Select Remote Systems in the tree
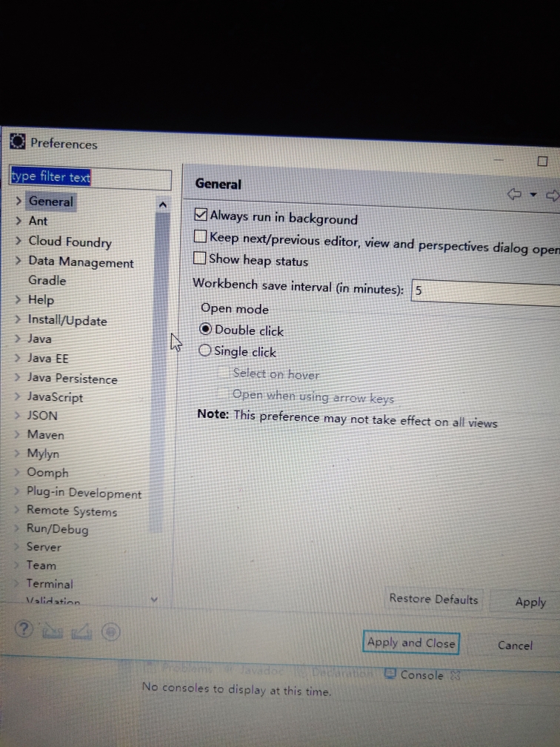Screen dimensions: 560x747 (72, 511)
